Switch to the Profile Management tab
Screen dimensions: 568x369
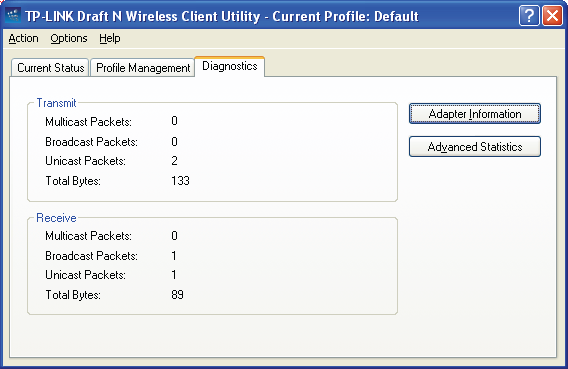click(x=143, y=68)
